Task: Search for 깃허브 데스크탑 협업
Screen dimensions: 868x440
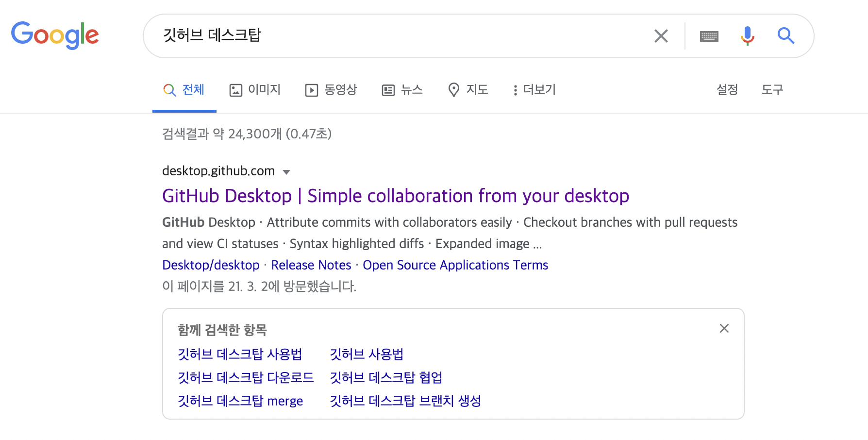Action: (386, 378)
